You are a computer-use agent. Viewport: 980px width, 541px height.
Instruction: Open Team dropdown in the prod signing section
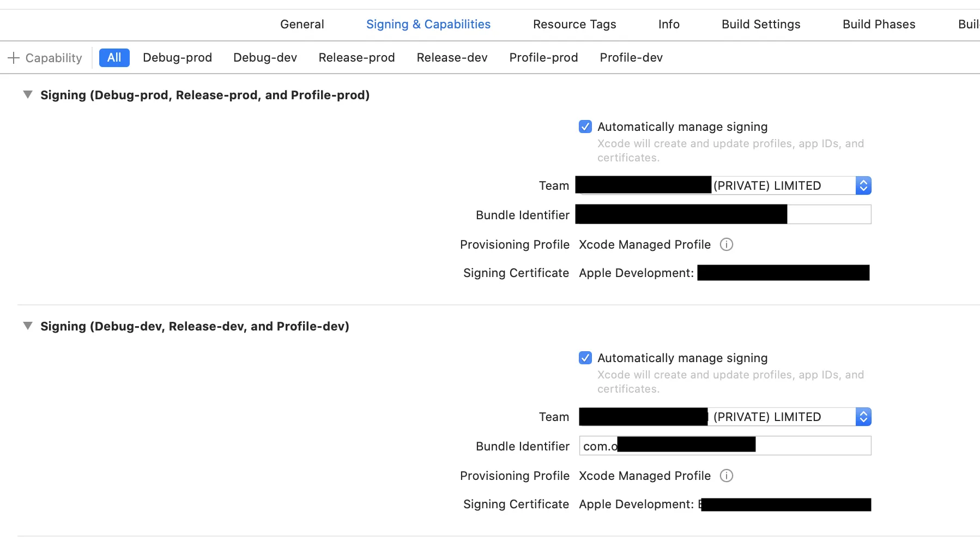pos(863,185)
